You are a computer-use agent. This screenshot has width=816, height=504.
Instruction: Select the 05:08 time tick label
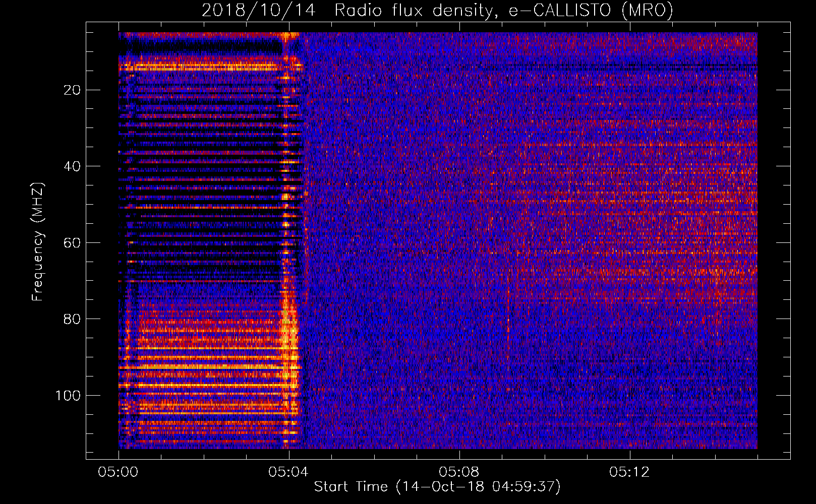click(x=459, y=472)
